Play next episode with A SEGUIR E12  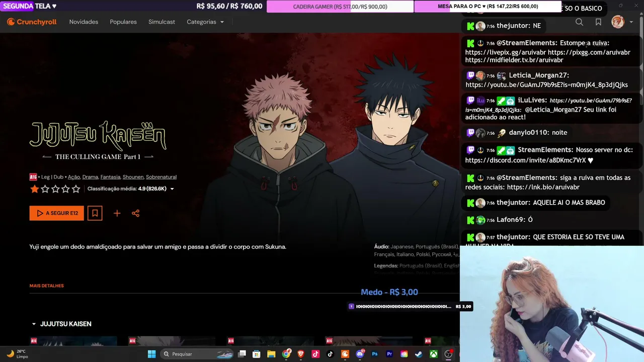click(57, 213)
